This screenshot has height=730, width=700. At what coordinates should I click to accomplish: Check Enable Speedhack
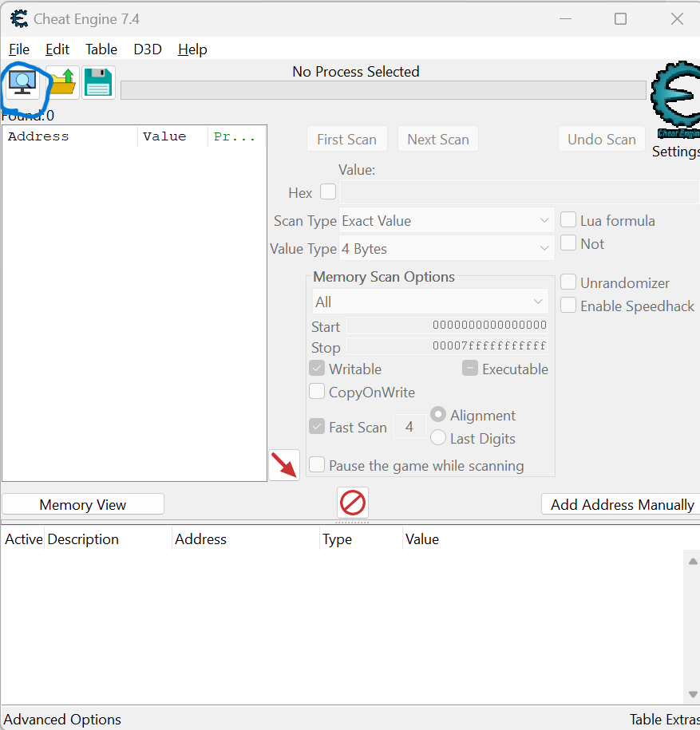pyautogui.click(x=568, y=306)
